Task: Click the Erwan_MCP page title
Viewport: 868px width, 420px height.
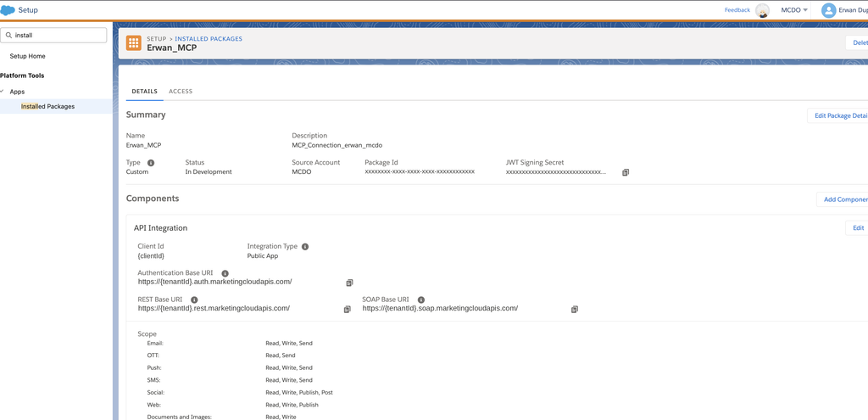Action: [x=171, y=48]
